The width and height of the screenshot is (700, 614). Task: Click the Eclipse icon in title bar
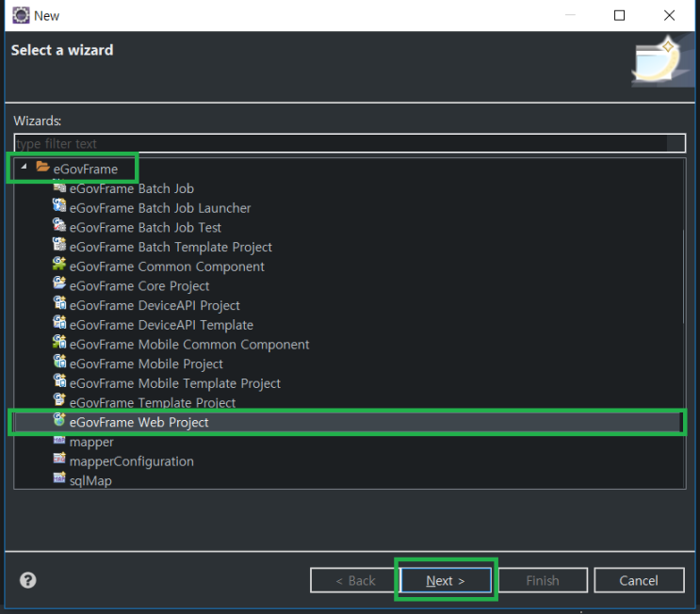[21, 16]
